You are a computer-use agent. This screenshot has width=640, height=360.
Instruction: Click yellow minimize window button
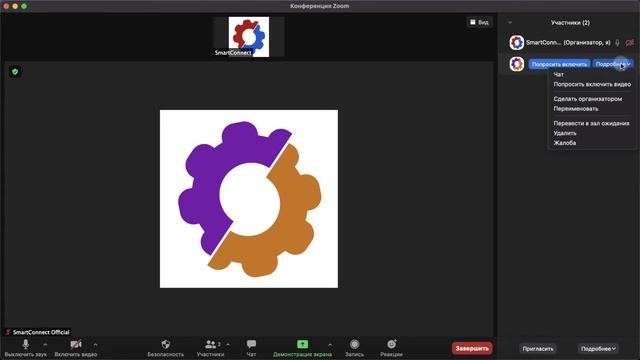15,6
